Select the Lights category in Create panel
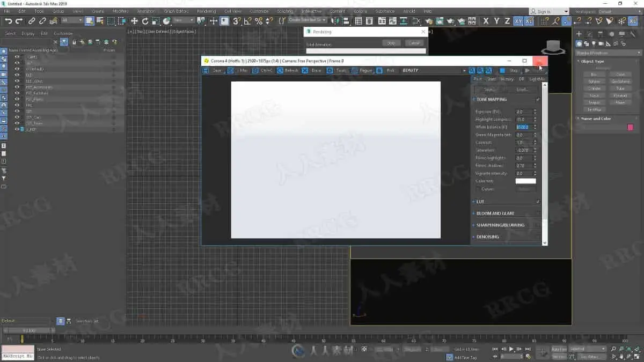Viewport: 644px width, 362px height. (x=594, y=43)
